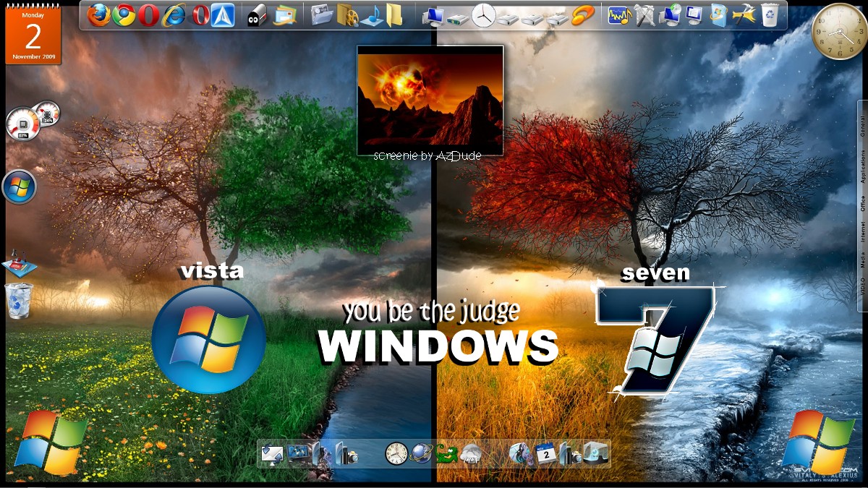This screenshot has width=868, height=488.
Task: Click the CPU meter gauge gadget
Action: [x=22, y=123]
